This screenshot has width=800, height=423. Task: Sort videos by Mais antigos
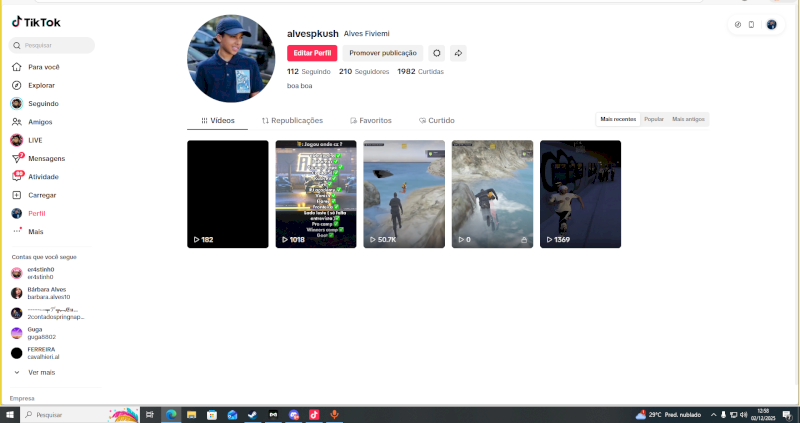coord(688,119)
